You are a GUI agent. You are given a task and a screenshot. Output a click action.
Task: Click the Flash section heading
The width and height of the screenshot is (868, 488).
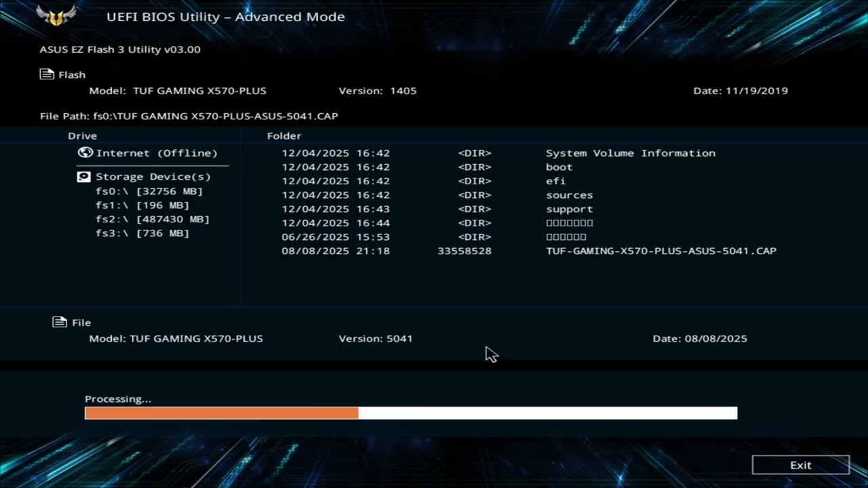coord(72,75)
